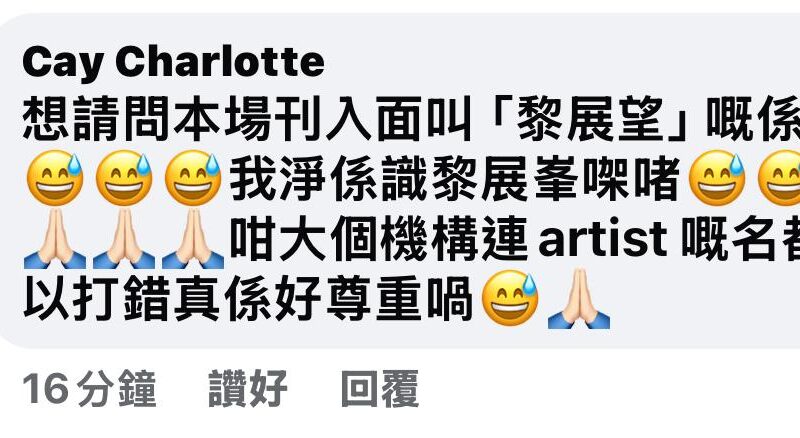Image resolution: width=800 pixels, height=438 pixels.
Task: Click the sweat-smile emoji directly before 我淨係
Action: [193, 178]
